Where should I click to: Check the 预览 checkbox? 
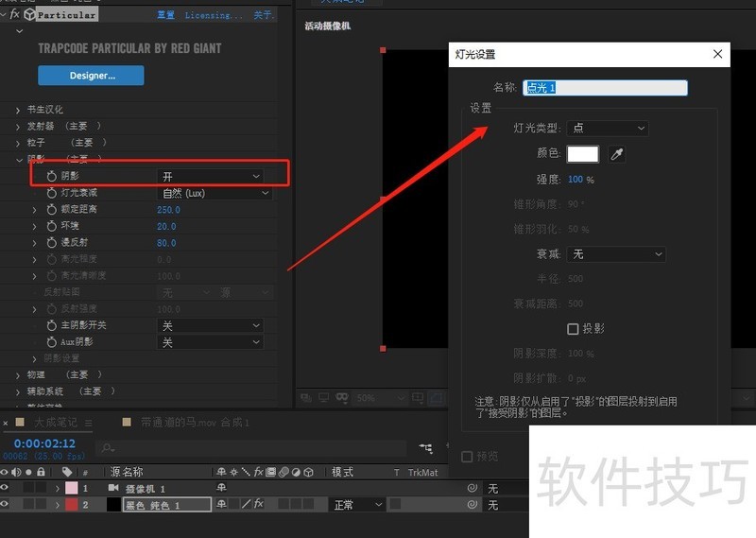click(467, 457)
